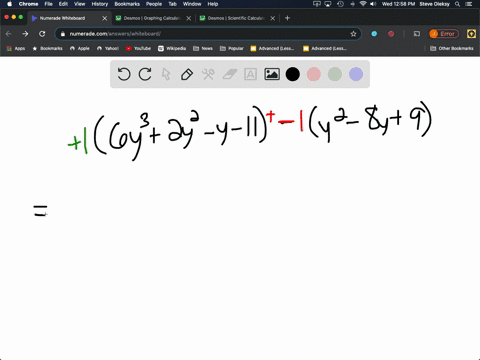This screenshot has height=360, width=480.
Task: Choose the pen drawing tool
Action: click(187, 74)
